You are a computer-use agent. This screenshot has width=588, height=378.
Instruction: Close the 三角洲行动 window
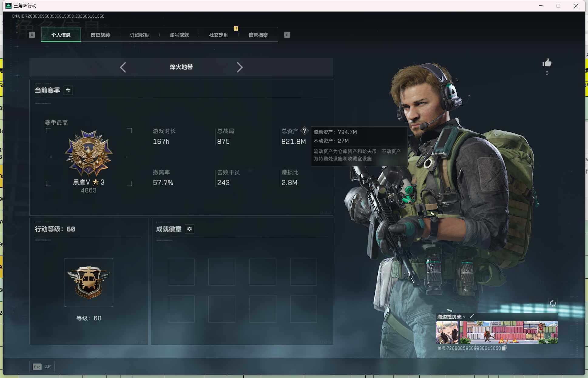click(576, 5)
